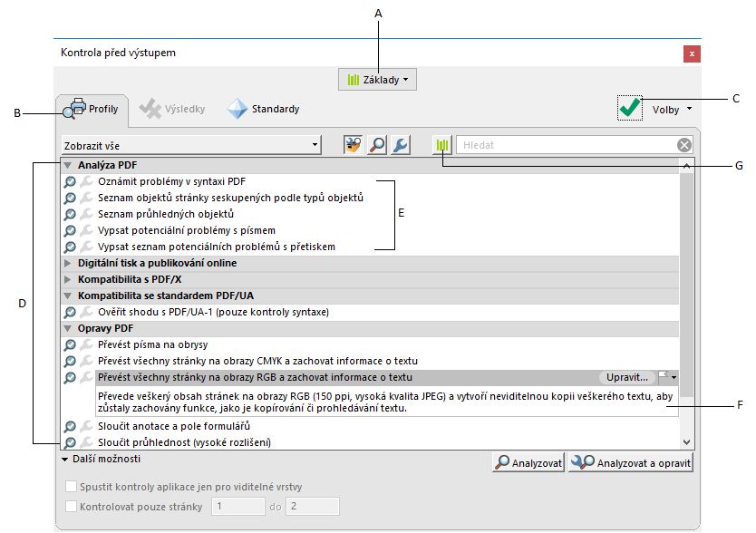This screenshot has width=756, height=533.
Task: Click wrench icon of Sloučit průhlednost row
Action: [x=86, y=442]
